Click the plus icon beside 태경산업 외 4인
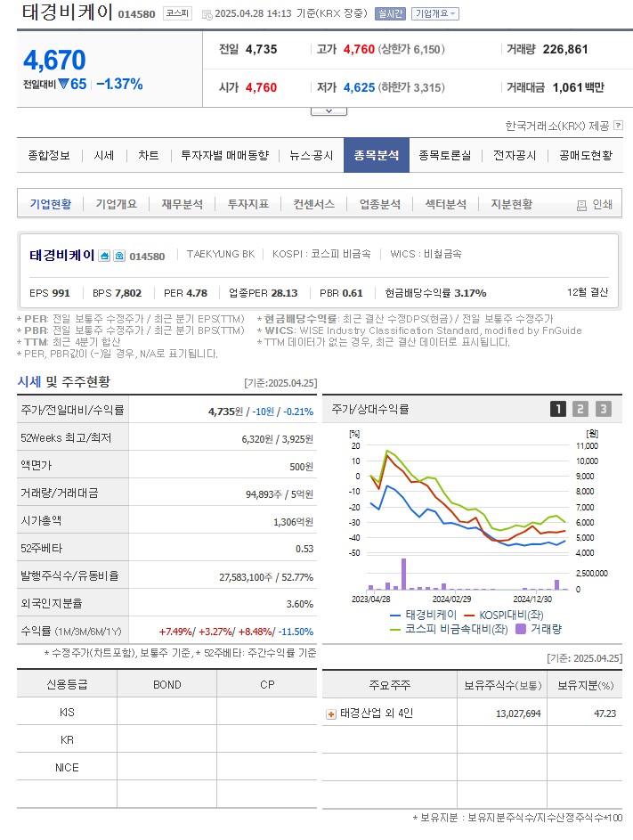Image resolution: width=633 pixels, height=840 pixels. click(x=331, y=714)
